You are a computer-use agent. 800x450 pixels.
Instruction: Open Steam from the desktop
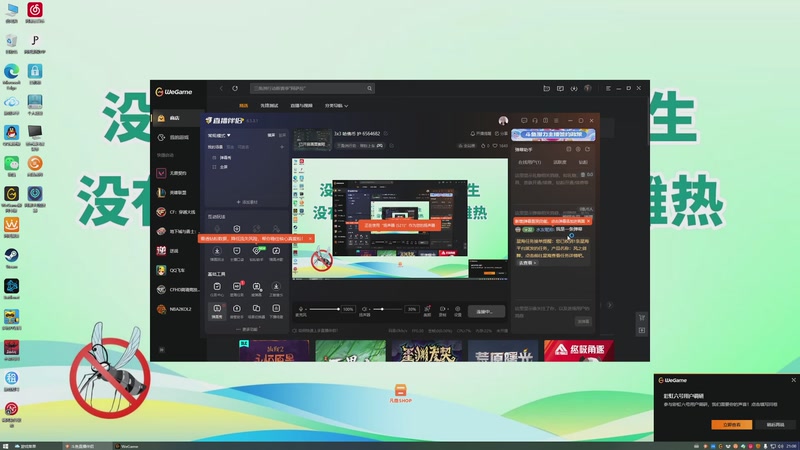[11, 258]
